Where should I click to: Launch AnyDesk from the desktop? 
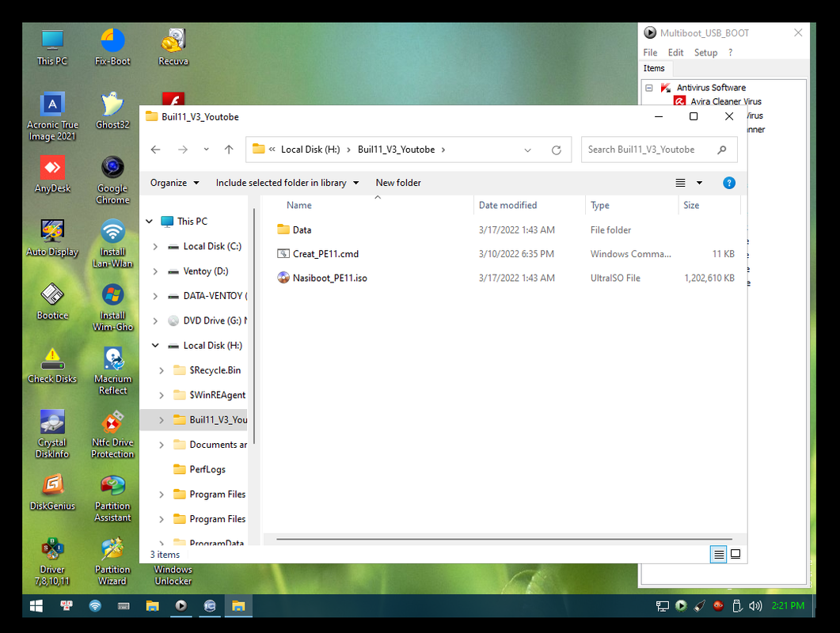[52, 175]
